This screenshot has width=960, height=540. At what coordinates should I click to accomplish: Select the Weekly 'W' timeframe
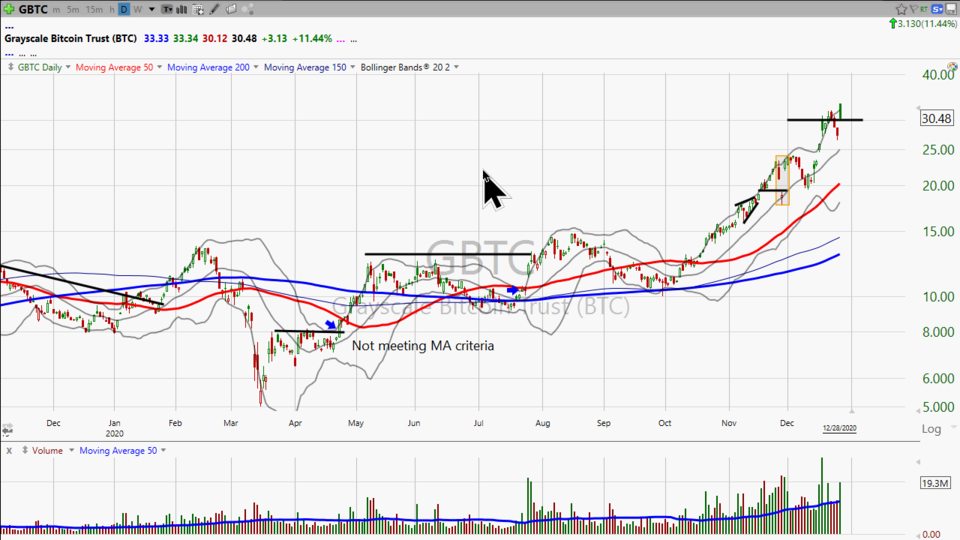point(137,10)
